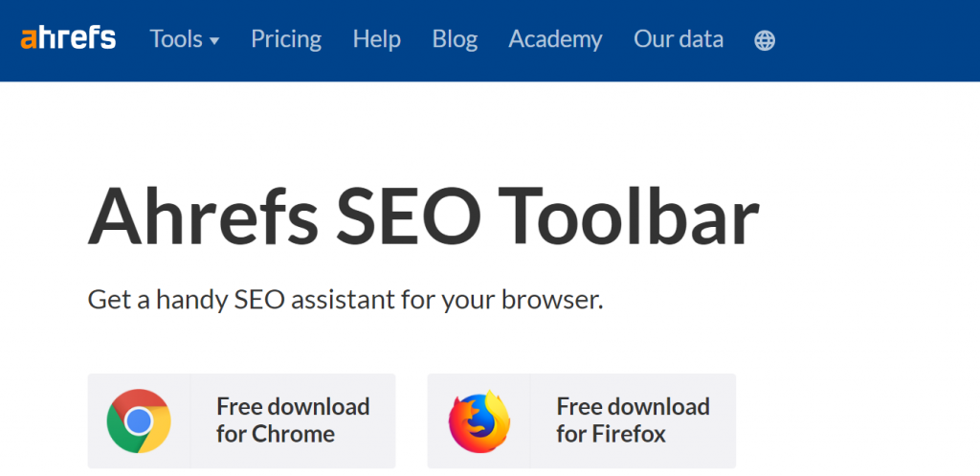The height and width of the screenshot is (476, 980).
Task: Go to the Pricing page
Action: [286, 40]
